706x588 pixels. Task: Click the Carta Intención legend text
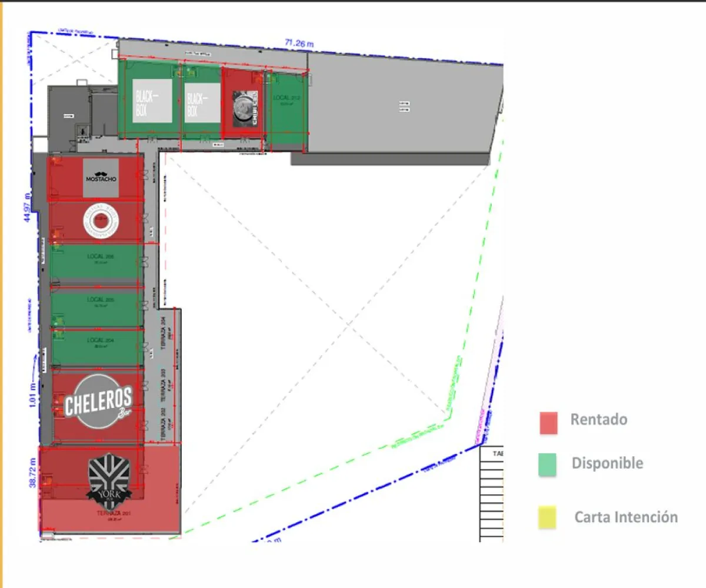click(627, 517)
